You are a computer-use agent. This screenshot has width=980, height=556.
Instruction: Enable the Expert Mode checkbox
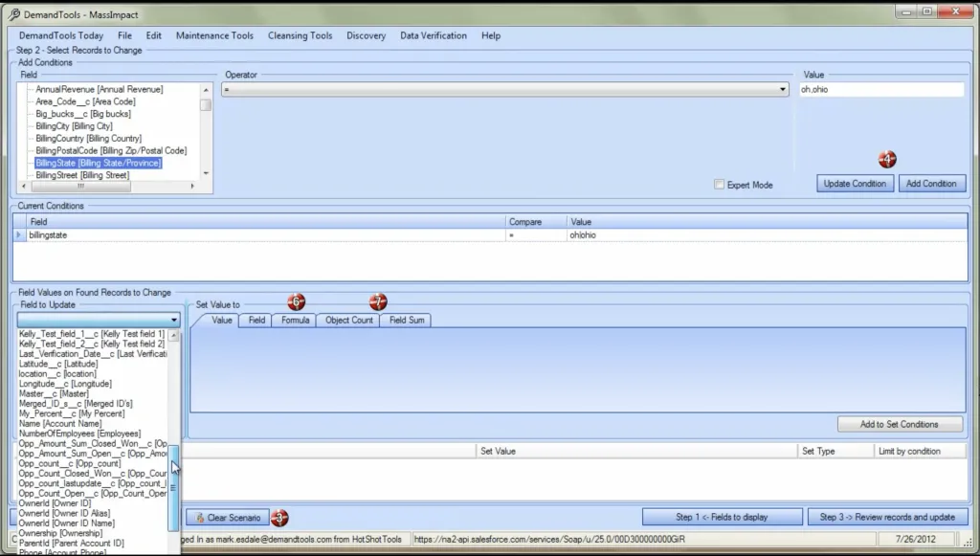coord(720,185)
